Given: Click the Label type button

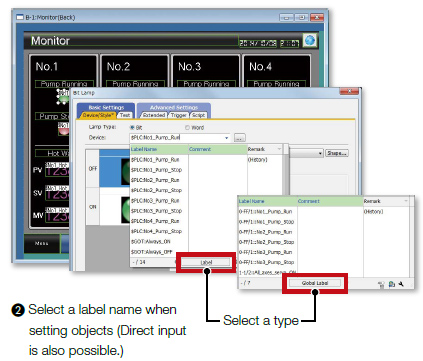Looking at the screenshot, I should 206,262.
